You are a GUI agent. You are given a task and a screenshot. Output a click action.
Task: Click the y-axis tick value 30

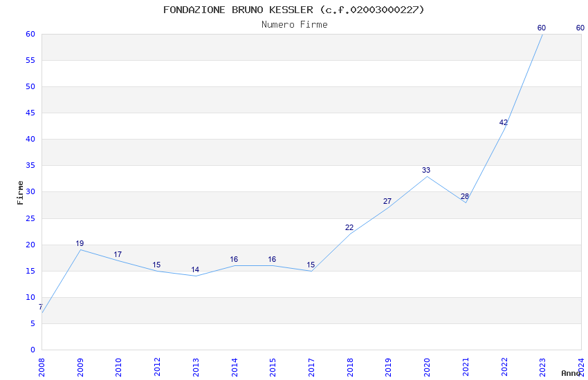pos(30,191)
